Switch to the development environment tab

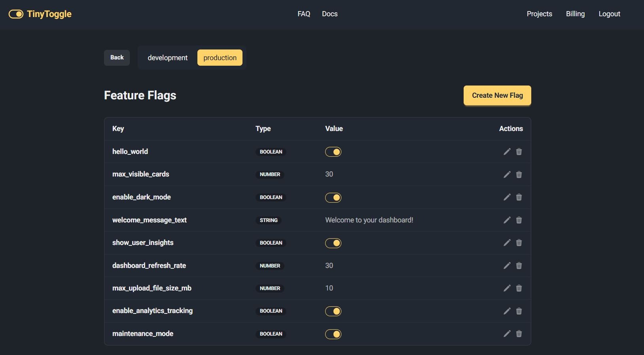tap(168, 58)
